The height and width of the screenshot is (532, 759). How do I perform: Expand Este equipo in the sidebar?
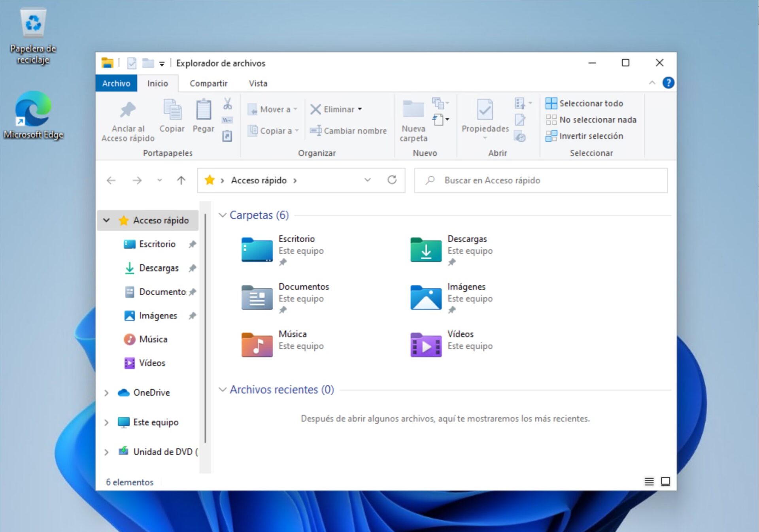(106, 422)
